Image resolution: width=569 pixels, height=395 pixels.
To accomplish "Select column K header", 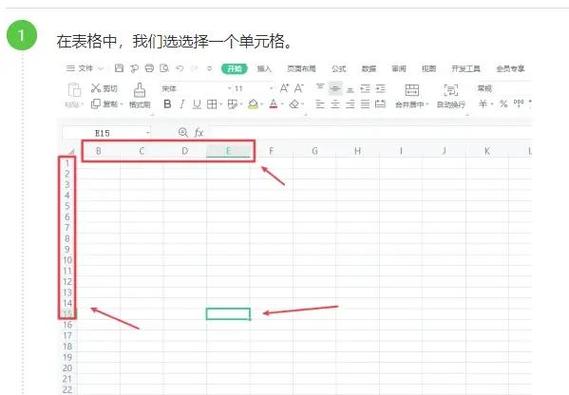I will click(x=487, y=151).
